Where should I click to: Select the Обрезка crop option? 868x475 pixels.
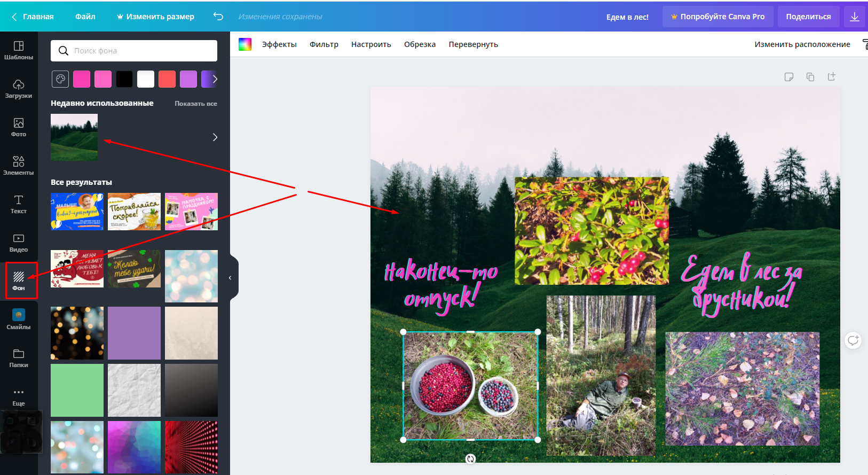420,44
